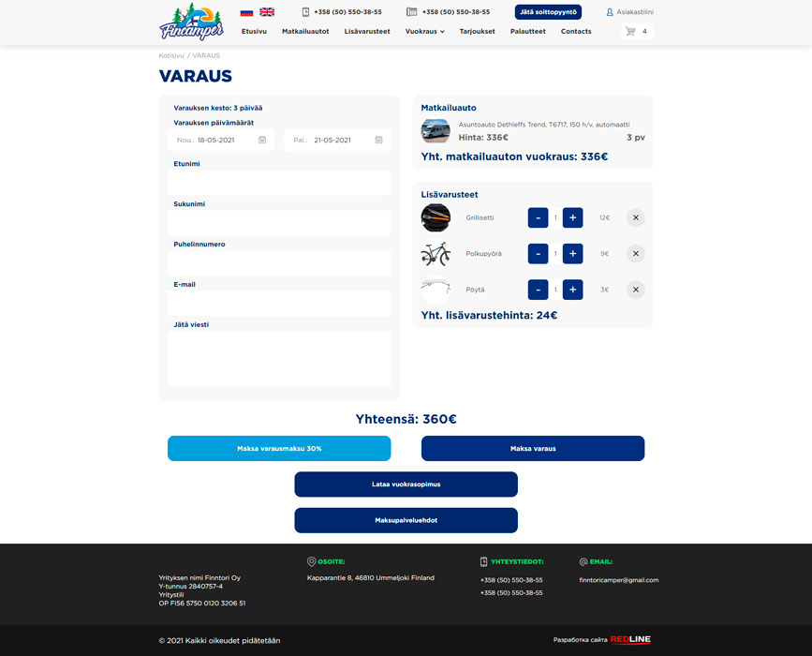This screenshot has width=812, height=656.
Task: Remove Grillisetti with X button
Action: tap(635, 217)
